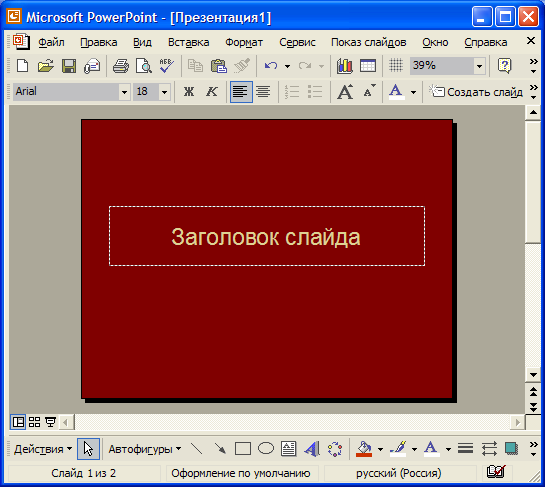The image size is (545, 487).
Task: Open the Print preview icon
Action: (x=144, y=66)
